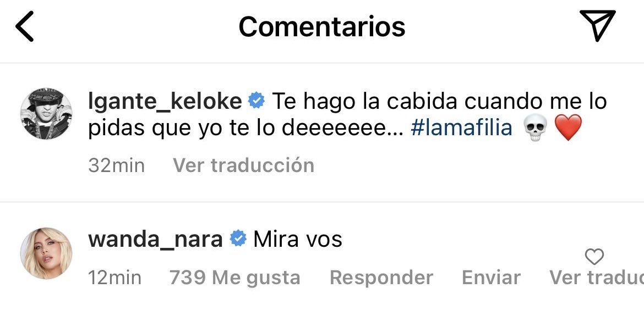Viewport: 644px width, 310px height.
Task: Open wanda_nara's profile picture
Action: 46,253
